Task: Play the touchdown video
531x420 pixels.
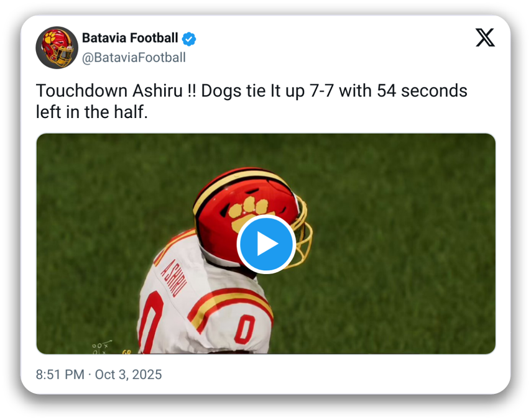Action: coord(266,244)
